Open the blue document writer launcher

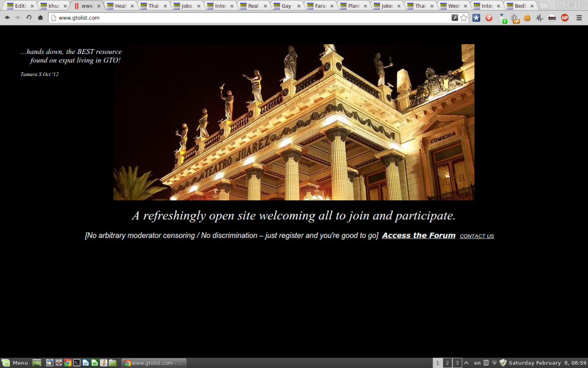pyautogui.click(x=86, y=363)
